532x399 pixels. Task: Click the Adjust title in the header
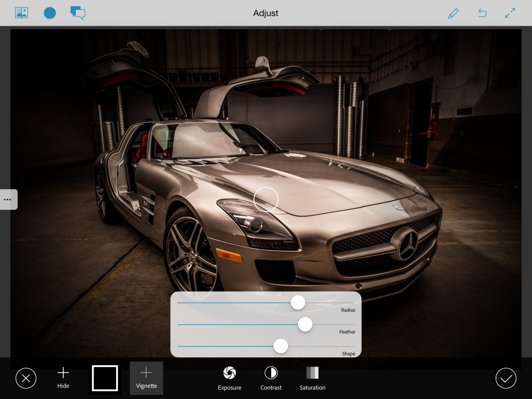click(x=266, y=13)
